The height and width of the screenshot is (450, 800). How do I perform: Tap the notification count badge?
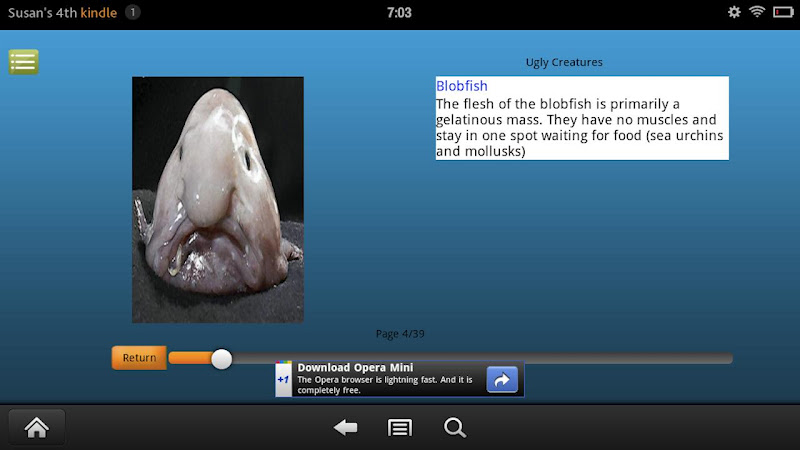coord(133,12)
